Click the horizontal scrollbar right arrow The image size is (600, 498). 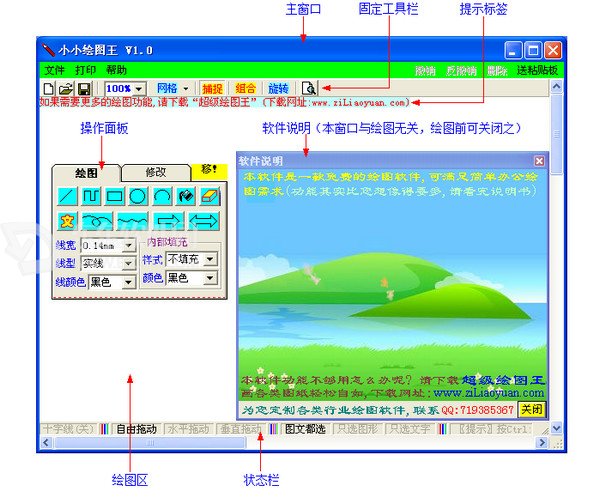click(542, 443)
